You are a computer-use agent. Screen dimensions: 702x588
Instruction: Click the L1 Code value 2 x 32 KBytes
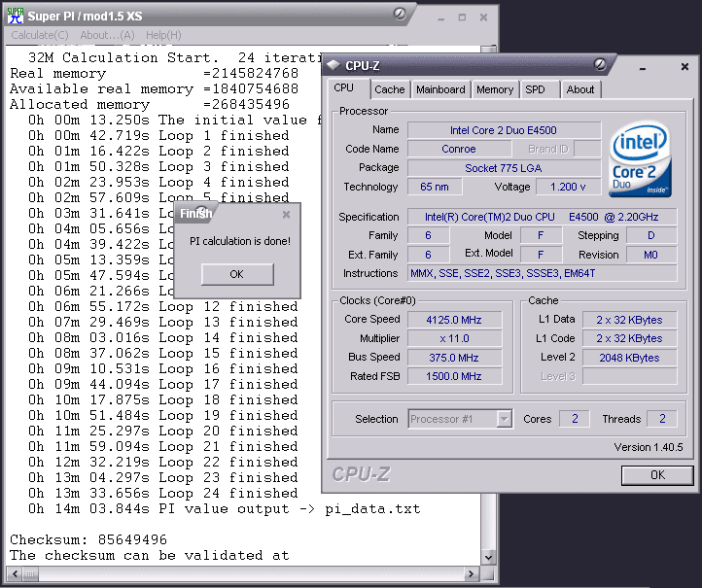(629, 339)
